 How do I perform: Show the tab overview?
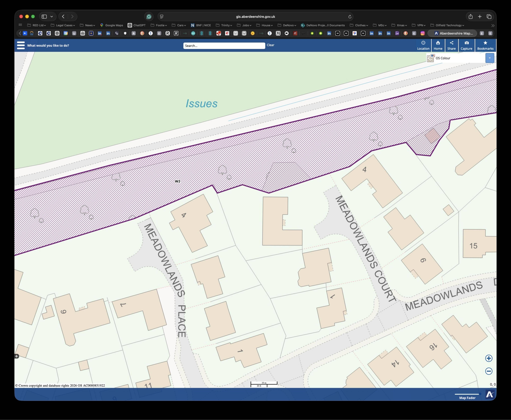(x=489, y=16)
